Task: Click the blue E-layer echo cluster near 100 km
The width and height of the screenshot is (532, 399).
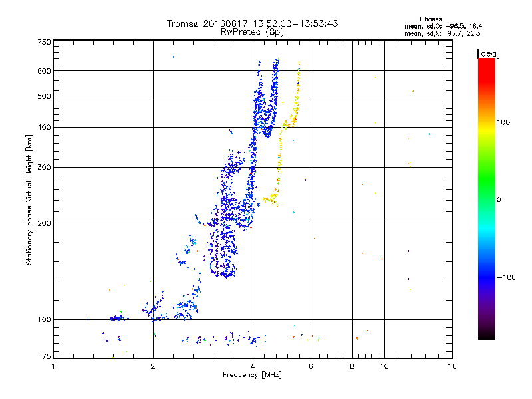Action: [118, 319]
